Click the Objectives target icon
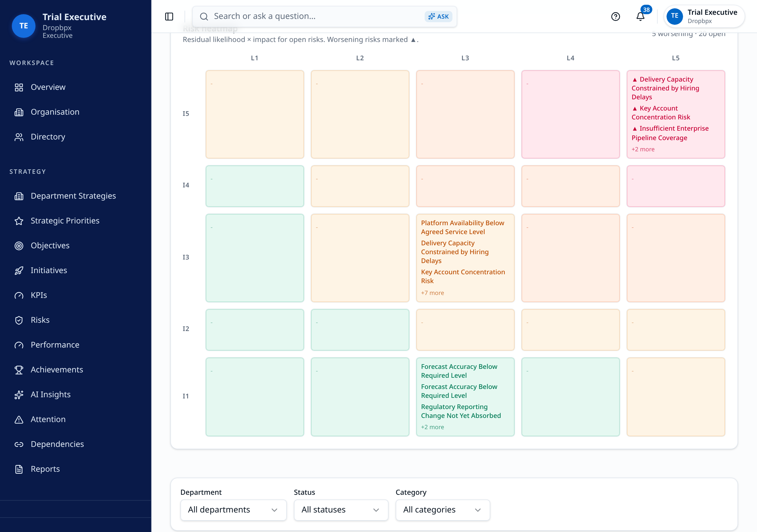The height and width of the screenshot is (532, 757). click(x=19, y=246)
